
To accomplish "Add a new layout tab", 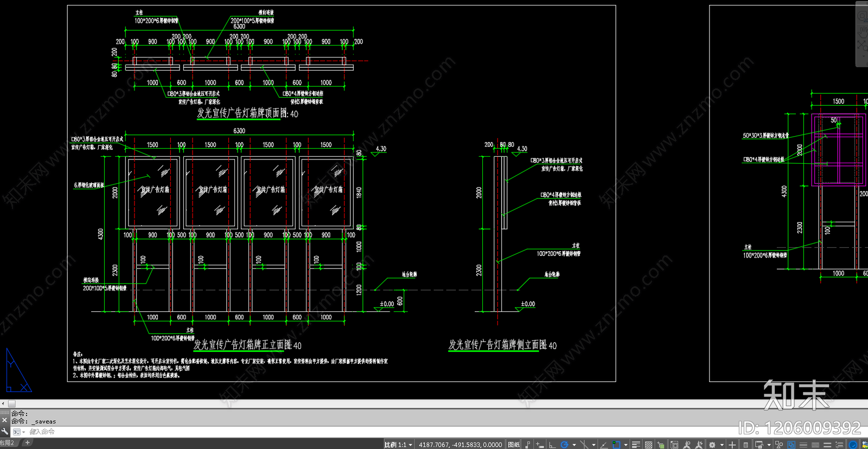I will [27, 442].
